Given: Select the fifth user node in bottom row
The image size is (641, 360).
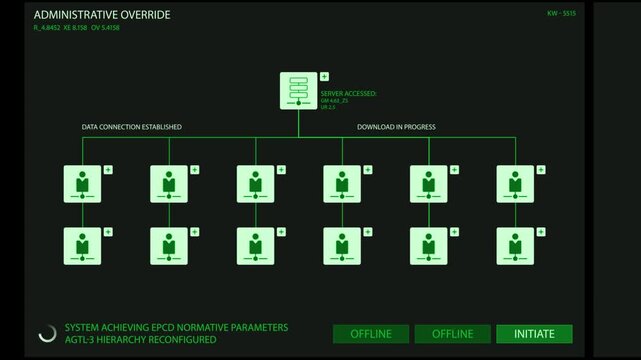Looking at the screenshot, I should (428, 246).
